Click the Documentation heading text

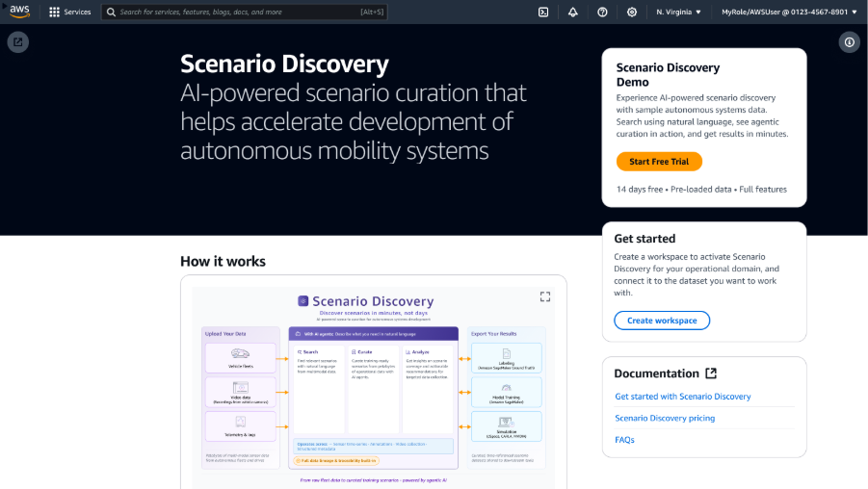coord(656,373)
